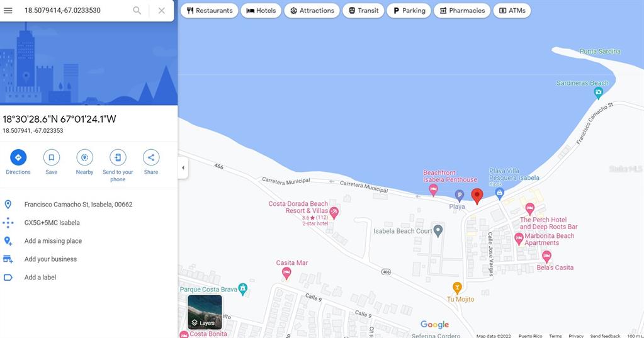The width and height of the screenshot is (644, 338).
Task: Collapse the side panel arrow
Action: [183, 168]
